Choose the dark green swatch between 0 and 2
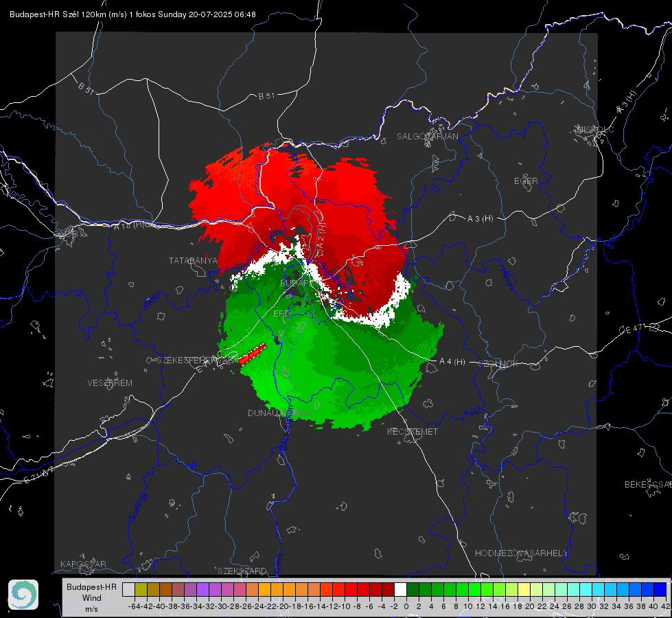Image resolution: width=672 pixels, height=618 pixels. point(413,589)
